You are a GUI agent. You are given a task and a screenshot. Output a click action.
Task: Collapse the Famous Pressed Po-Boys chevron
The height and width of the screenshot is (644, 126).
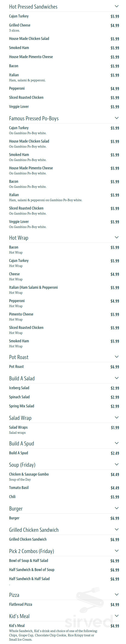(116, 118)
